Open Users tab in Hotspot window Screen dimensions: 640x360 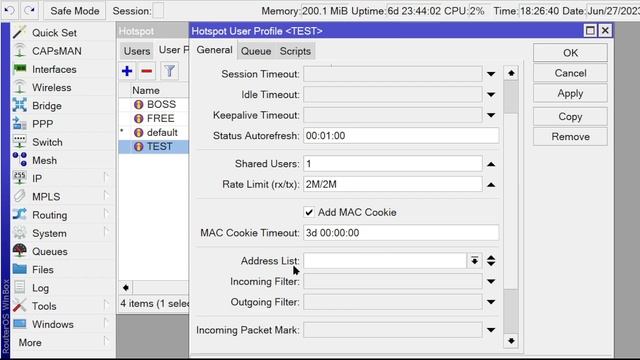137,51
